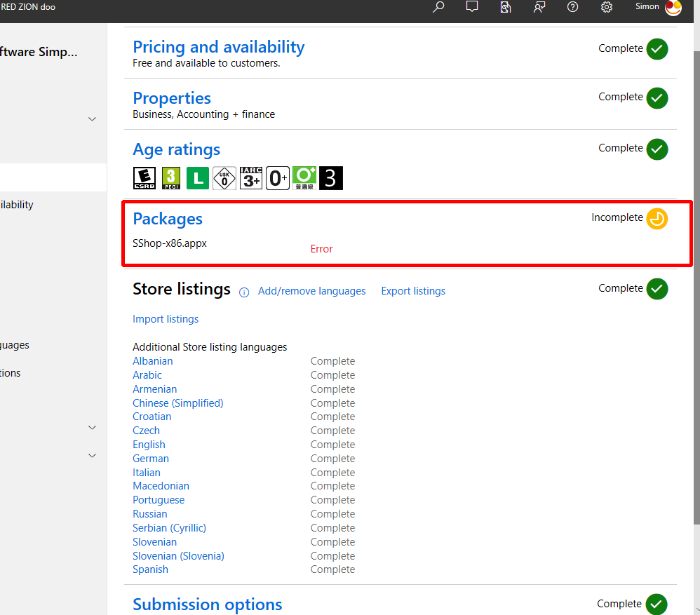This screenshot has width=700, height=615.
Task: Click the vertical scrollbar thumb
Action: pos(696,281)
